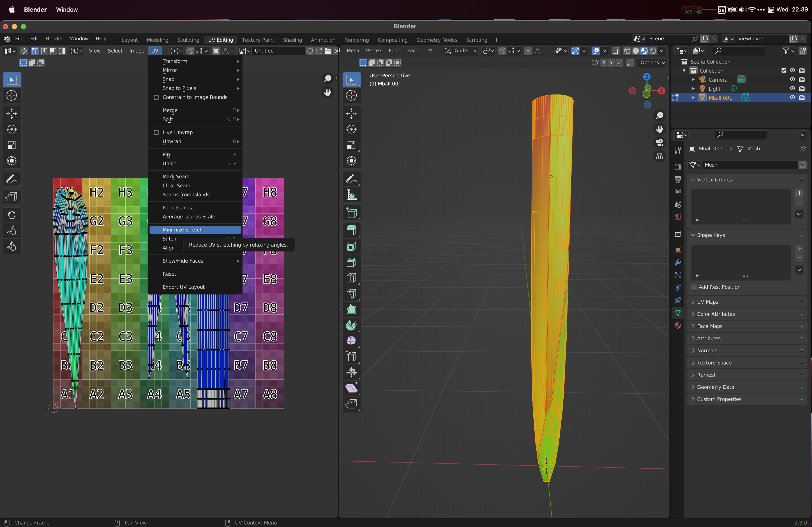Check Add Rest Position option
This screenshot has width=812, height=527.
[694, 287]
